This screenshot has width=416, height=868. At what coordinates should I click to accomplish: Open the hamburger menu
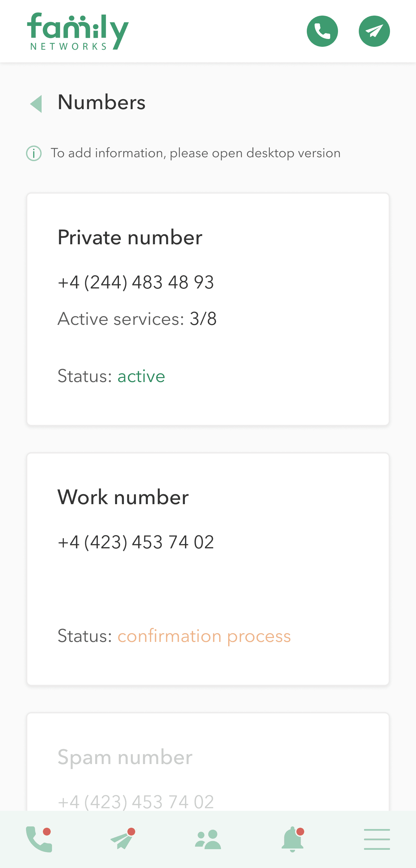point(377,839)
